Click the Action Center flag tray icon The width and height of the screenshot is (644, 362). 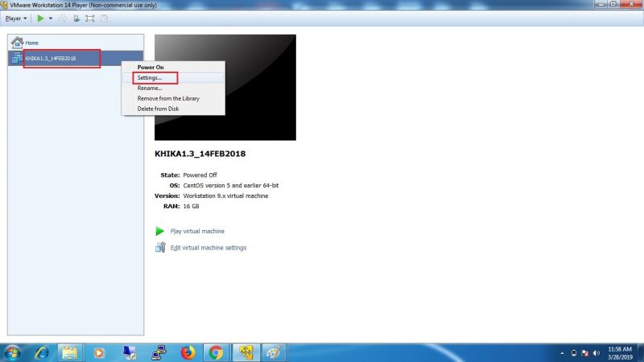click(x=585, y=353)
